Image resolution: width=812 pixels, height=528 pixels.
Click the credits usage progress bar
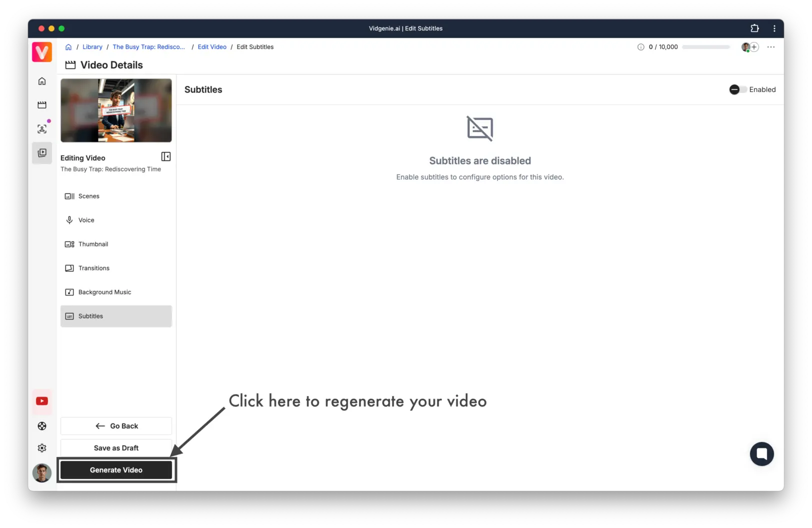coord(706,47)
